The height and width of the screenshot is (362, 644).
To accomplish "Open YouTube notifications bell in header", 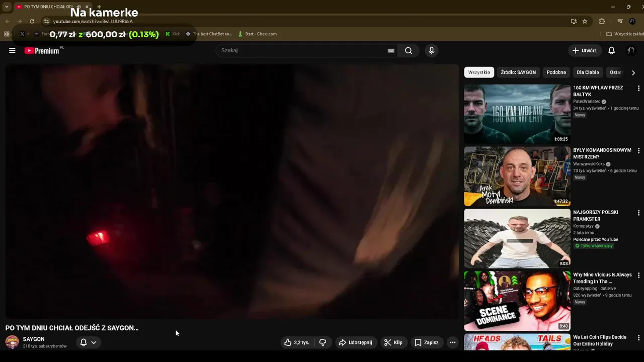I will 611,50.
